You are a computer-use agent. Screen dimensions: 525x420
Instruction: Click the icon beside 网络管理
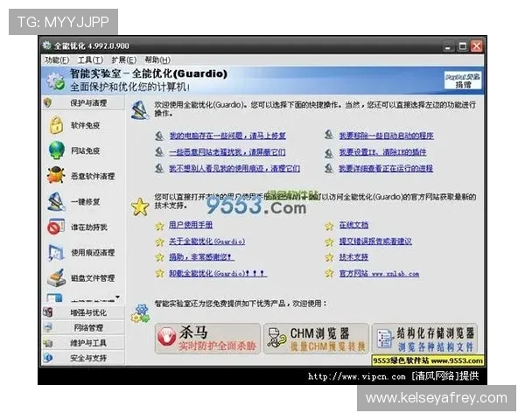[48, 327]
